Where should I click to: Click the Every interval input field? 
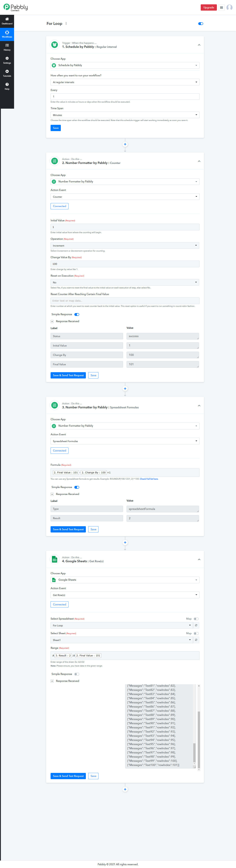pos(125,97)
